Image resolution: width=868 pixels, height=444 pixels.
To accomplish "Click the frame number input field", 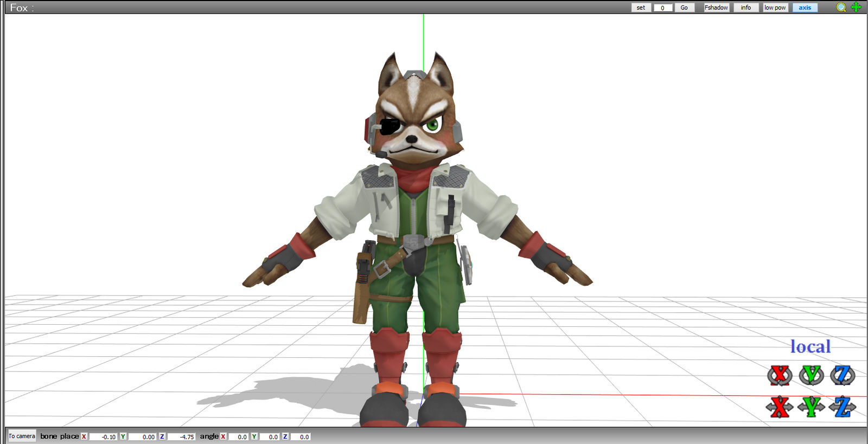I will coord(662,8).
